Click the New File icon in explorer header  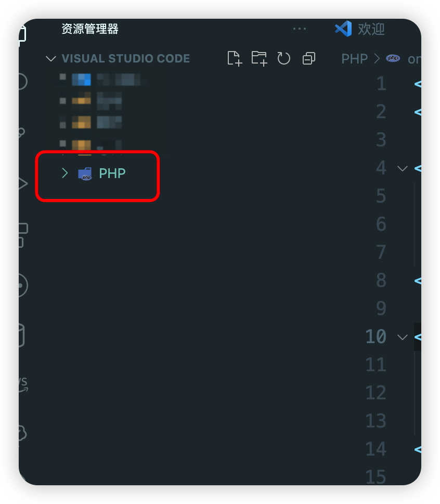click(235, 58)
